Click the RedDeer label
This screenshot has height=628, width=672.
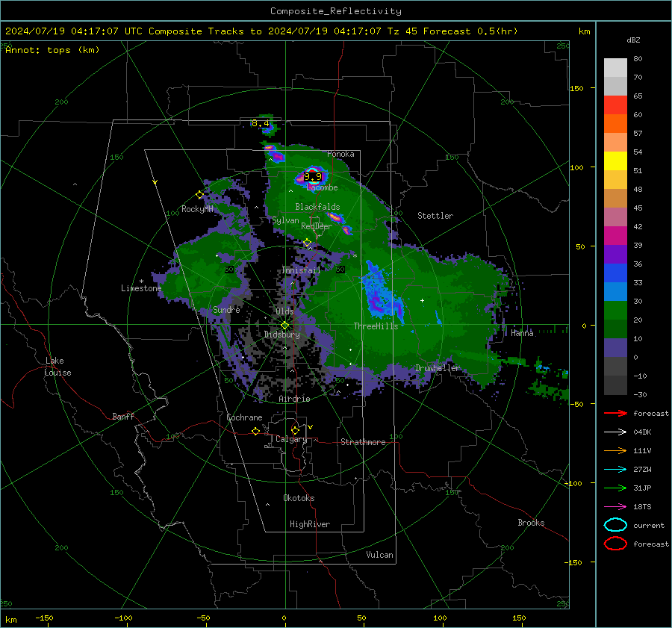(317, 226)
